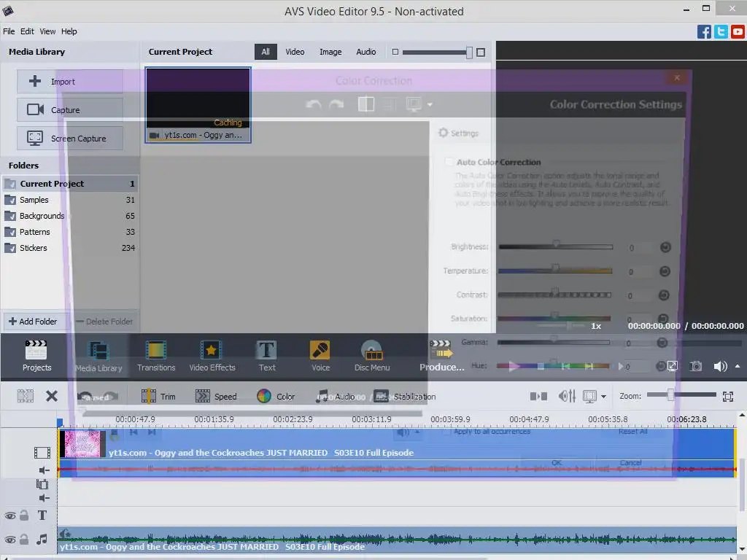
Task: Switch to the Image media tab
Action: (330, 52)
